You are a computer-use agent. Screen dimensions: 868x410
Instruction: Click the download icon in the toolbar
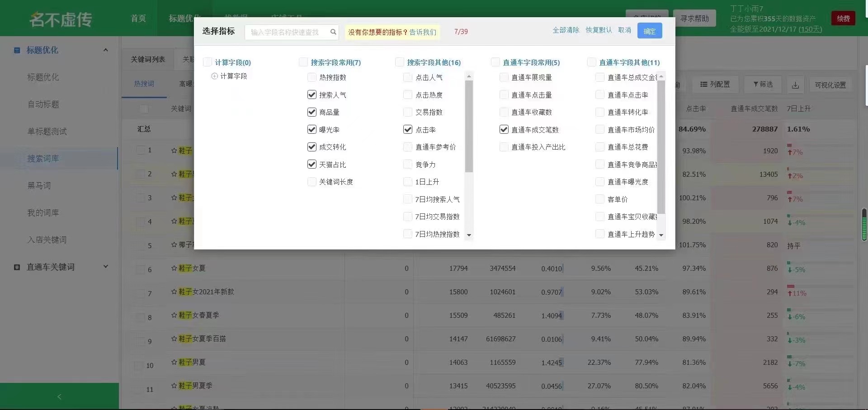pos(795,85)
